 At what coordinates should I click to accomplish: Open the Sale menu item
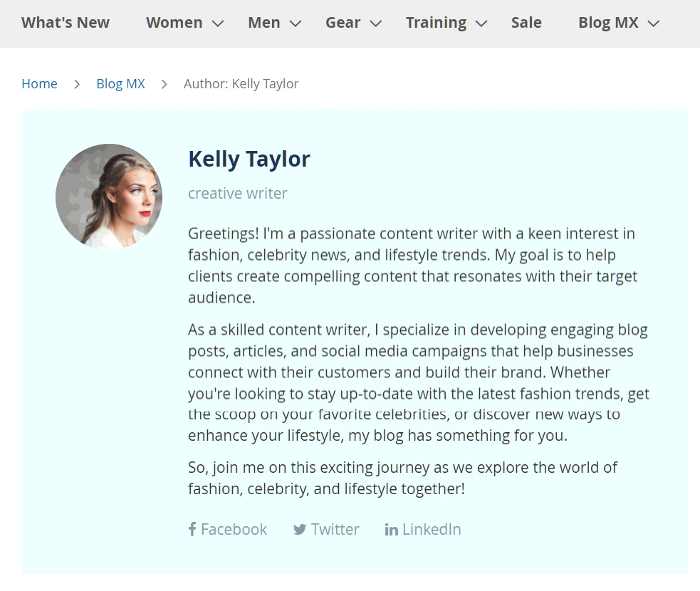(526, 23)
